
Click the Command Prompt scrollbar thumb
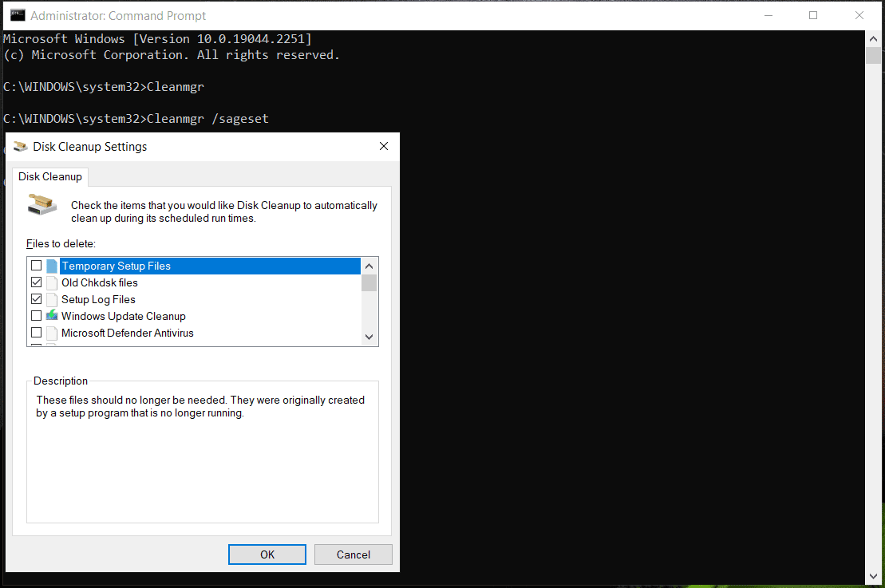tap(873, 55)
